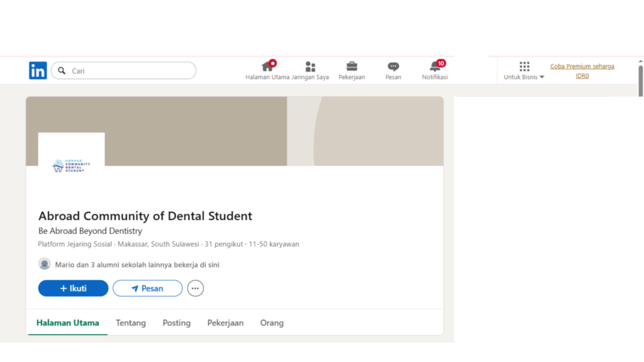Image resolution: width=644 pixels, height=362 pixels.
Task: Click the three-dot more options button
Action: point(196,288)
